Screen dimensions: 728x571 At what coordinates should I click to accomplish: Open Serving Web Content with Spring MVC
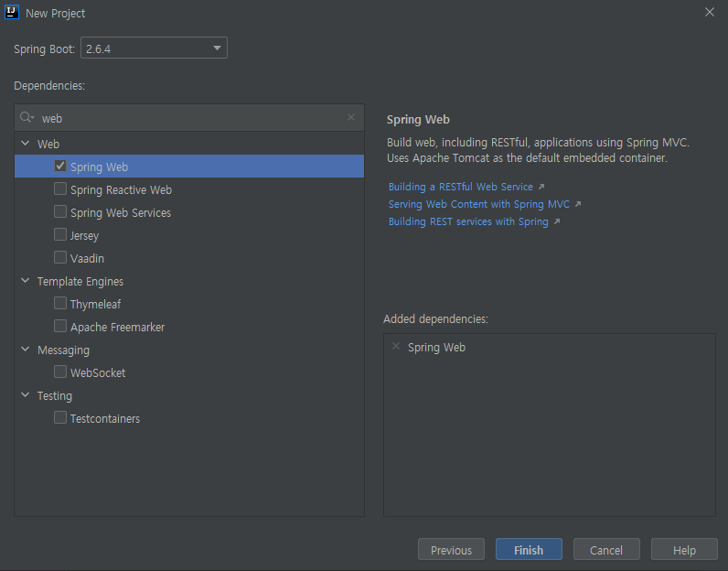pyautogui.click(x=479, y=204)
